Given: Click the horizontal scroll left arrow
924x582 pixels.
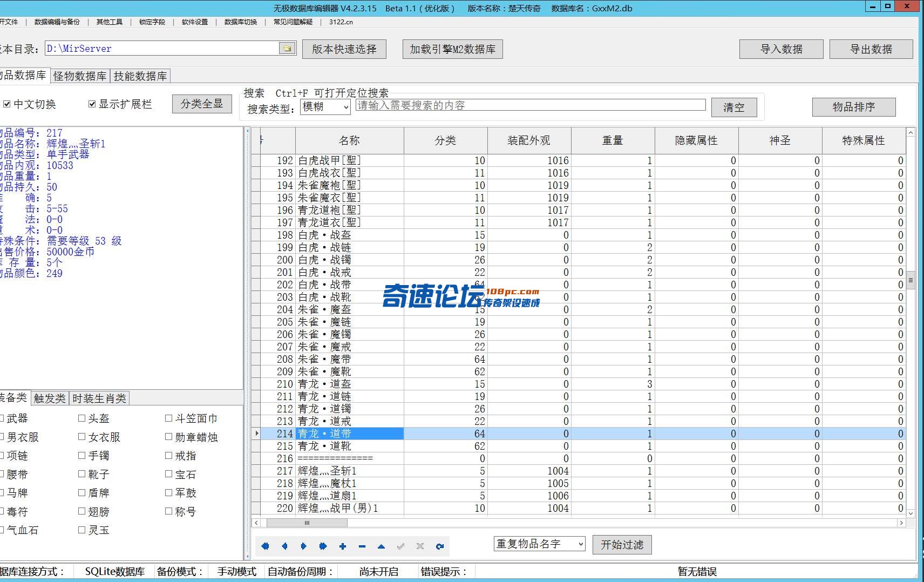Looking at the screenshot, I should pos(256,523).
